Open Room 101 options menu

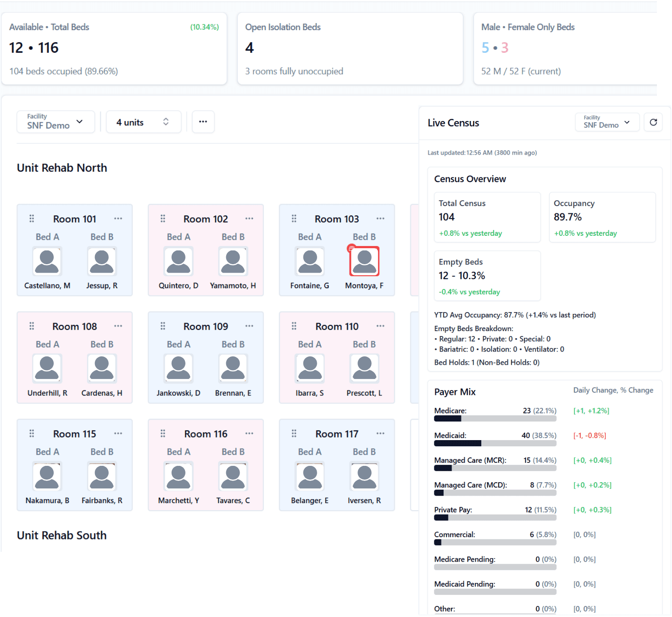point(118,219)
